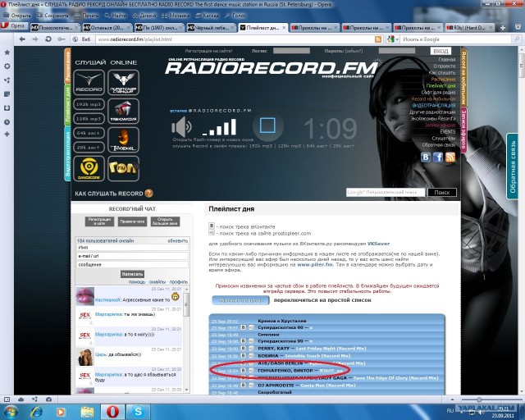The height and width of the screenshot is (420, 525).
Task: Close the Плейлист дня tab
Action: pyautogui.click(x=284, y=28)
